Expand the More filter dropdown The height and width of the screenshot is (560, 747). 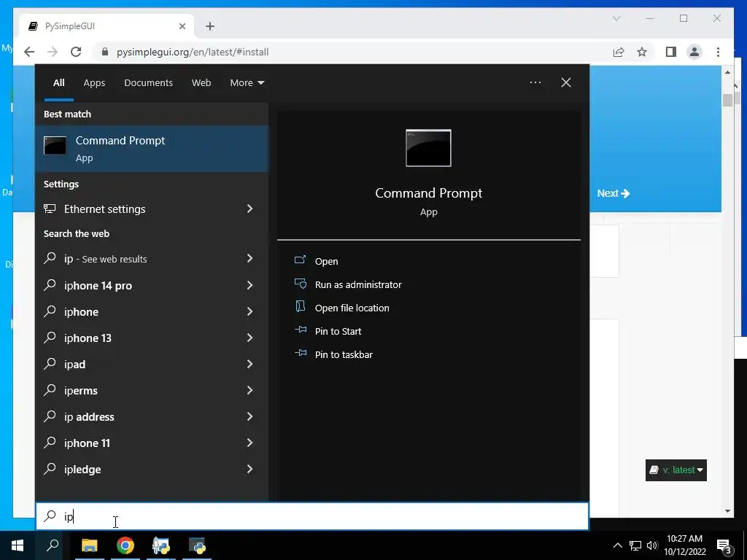point(247,83)
